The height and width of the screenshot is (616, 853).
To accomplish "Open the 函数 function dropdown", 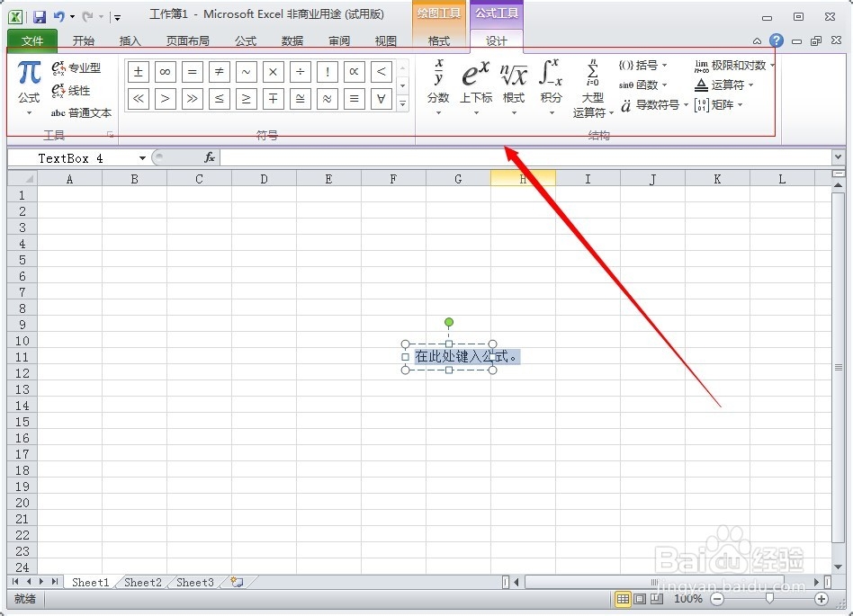I will [643, 85].
